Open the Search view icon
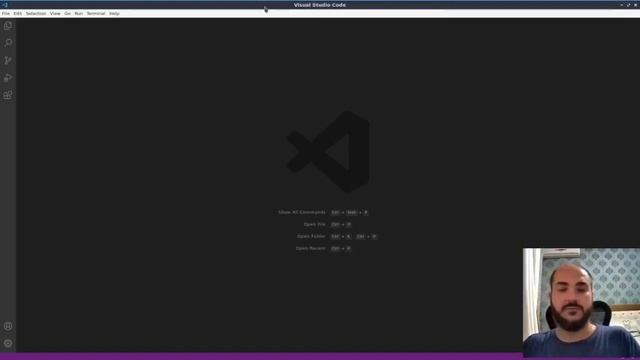The height and width of the screenshot is (360, 640). (x=8, y=43)
